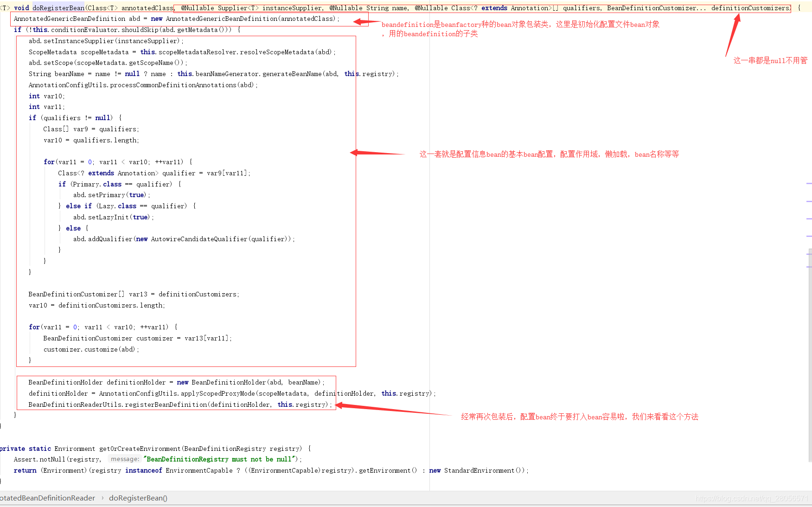Click the 'Class[] var9 = qualifiers;' line
This screenshot has width=812, height=507.
pos(91,129)
